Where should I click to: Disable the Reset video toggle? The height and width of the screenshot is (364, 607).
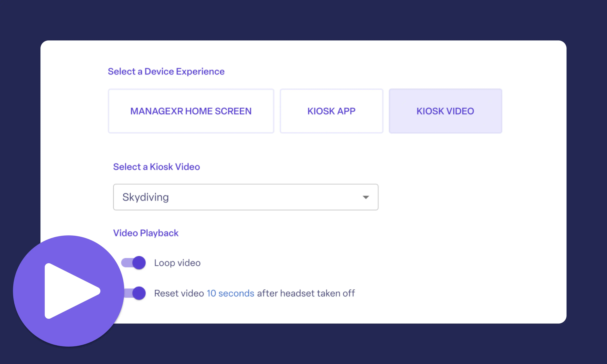pyautogui.click(x=135, y=293)
